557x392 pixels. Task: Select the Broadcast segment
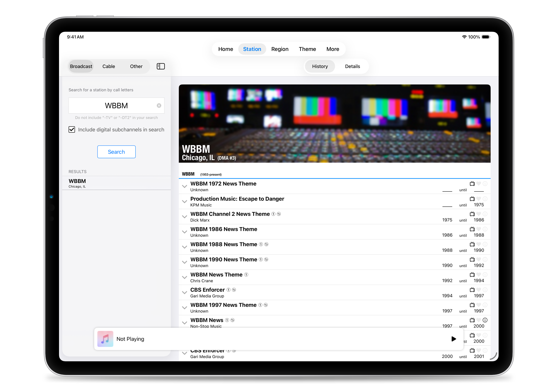(81, 66)
